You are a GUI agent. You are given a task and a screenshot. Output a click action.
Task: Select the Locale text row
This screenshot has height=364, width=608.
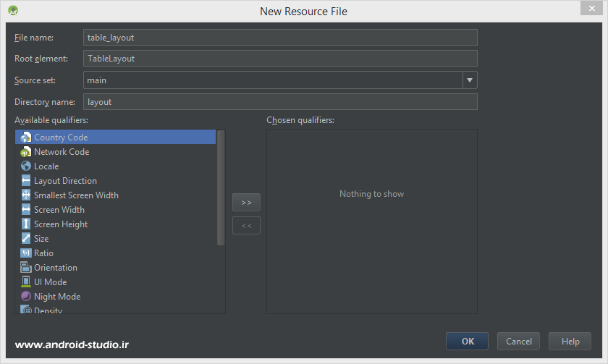click(x=46, y=166)
